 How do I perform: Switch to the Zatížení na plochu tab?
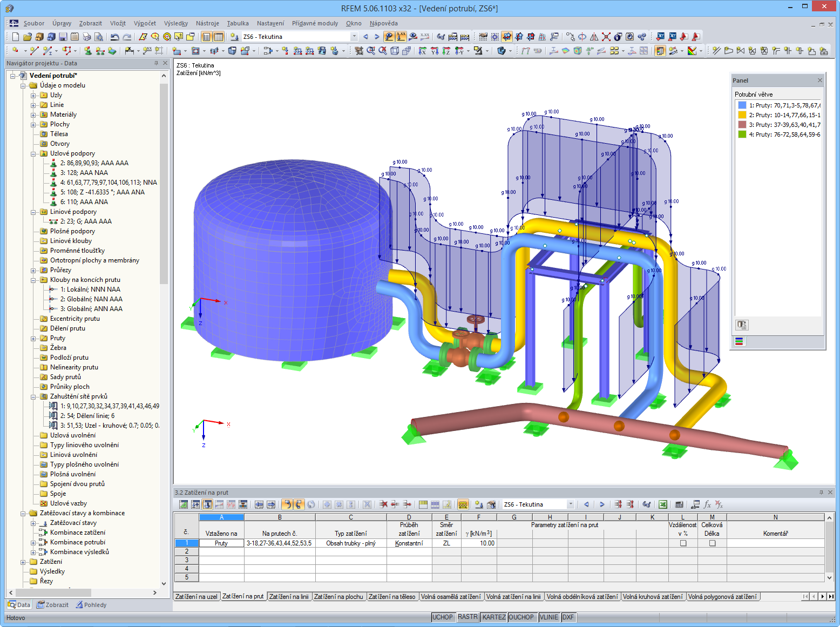click(x=339, y=597)
